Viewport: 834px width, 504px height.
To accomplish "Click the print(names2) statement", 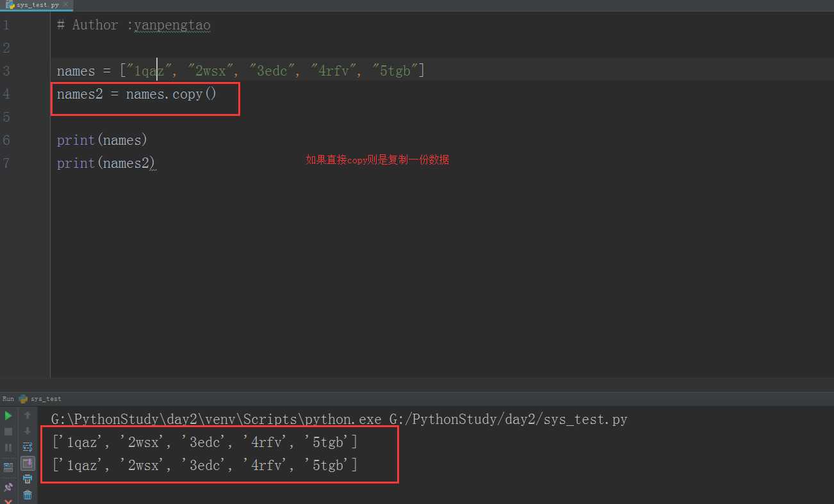I will click(x=106, y=163).
